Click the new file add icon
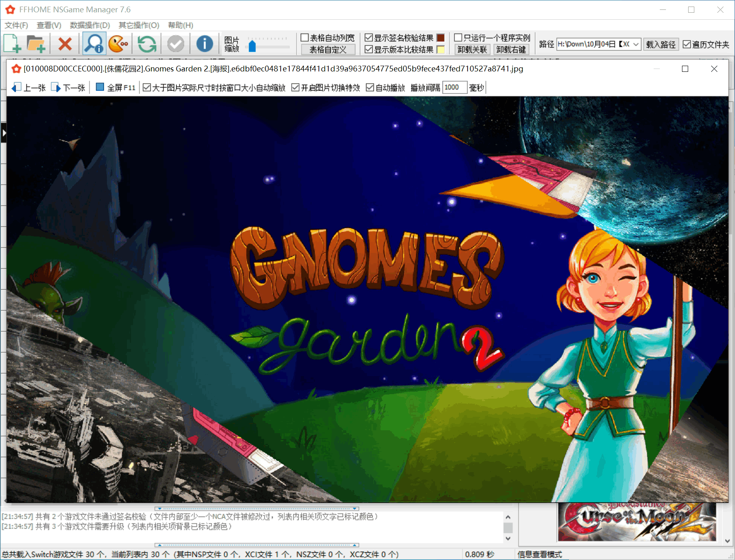 point(12,44)
